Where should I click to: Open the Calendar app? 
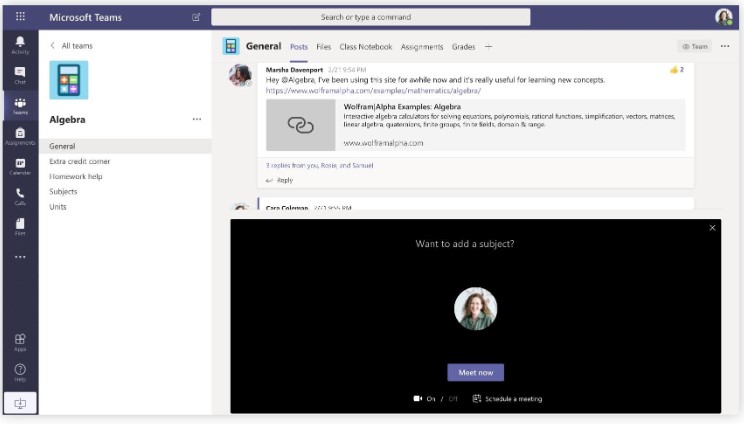[20, 166]
